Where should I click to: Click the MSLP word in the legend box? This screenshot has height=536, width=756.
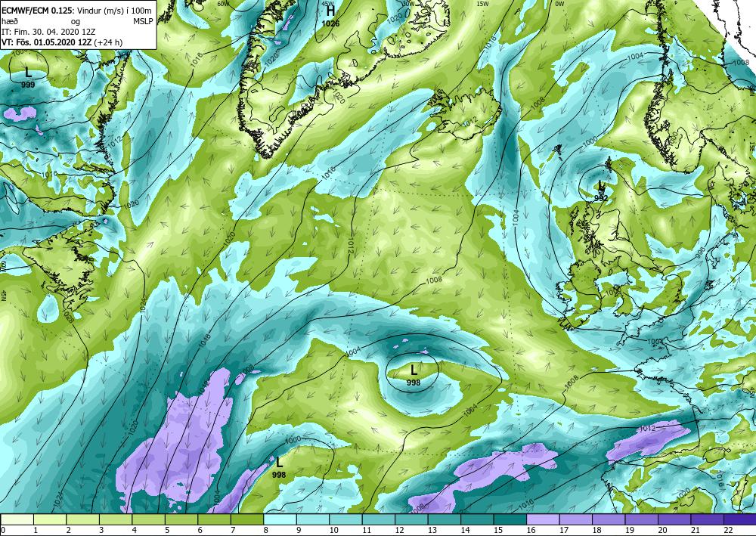tap(143, 21)
